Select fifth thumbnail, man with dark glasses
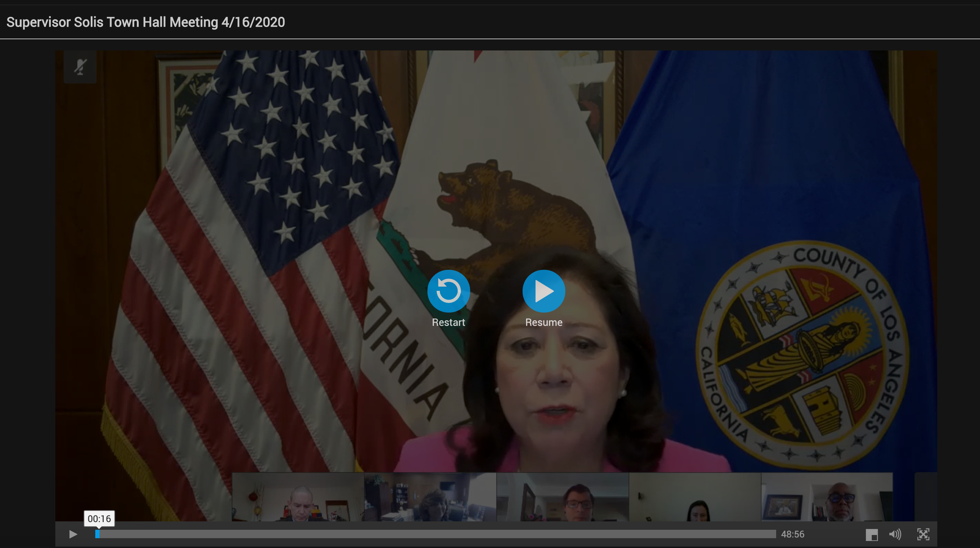The width and height of the screenshot is (980, 548). [827, 497]
